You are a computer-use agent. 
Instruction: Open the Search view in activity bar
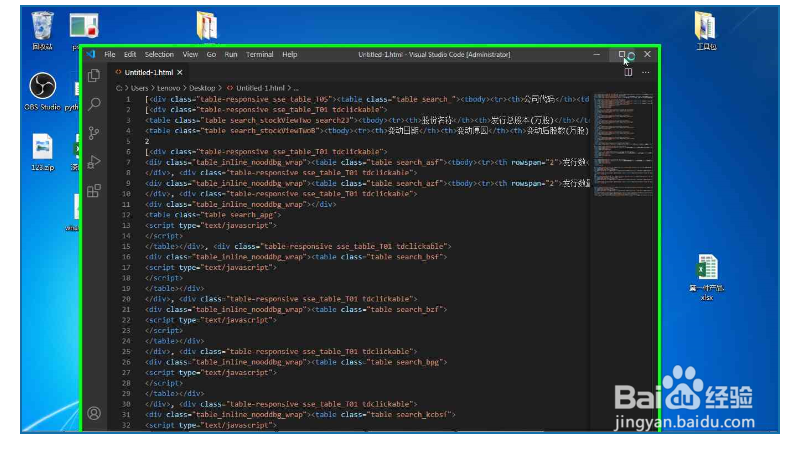tap(94, 104)
